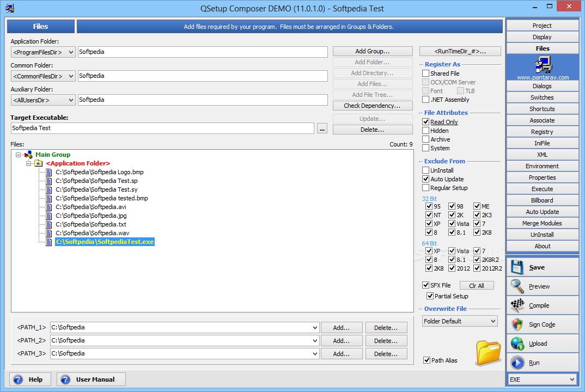
Task: Open the PATH_1 combo box dropdown
Action: click(315, 327)
